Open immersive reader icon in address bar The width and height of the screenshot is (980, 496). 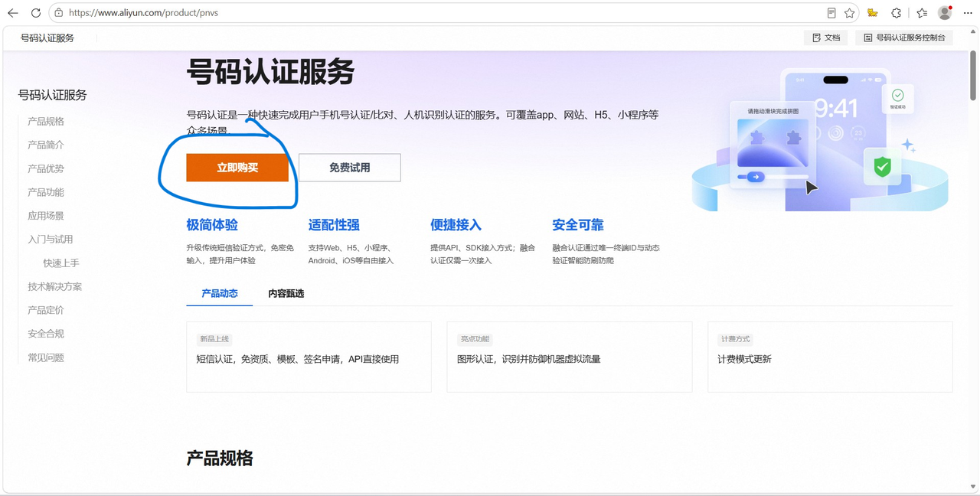[x=831, y=13]
